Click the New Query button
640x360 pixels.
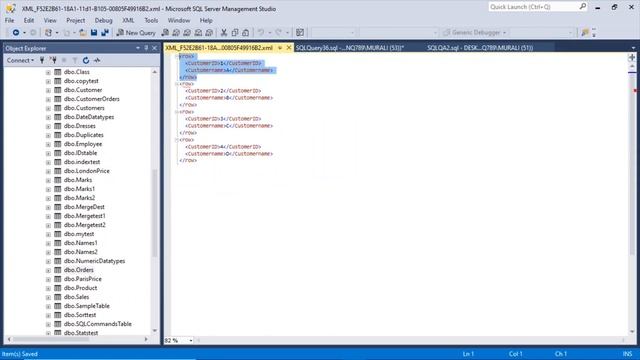coord(136,33)
